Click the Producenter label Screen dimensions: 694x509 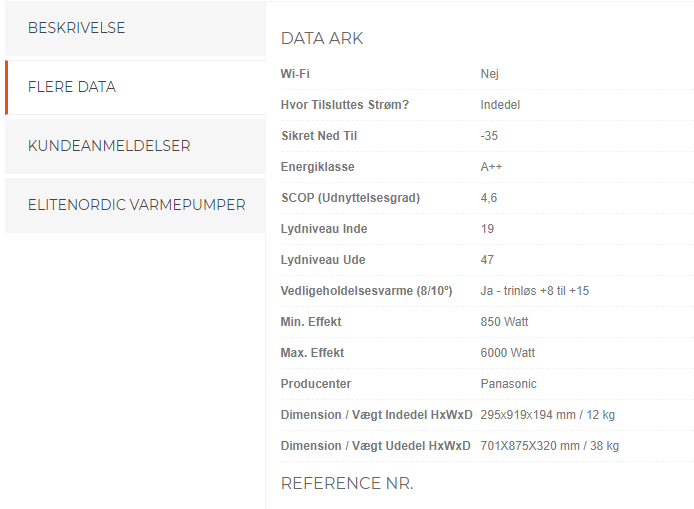(x=316, y=384)
